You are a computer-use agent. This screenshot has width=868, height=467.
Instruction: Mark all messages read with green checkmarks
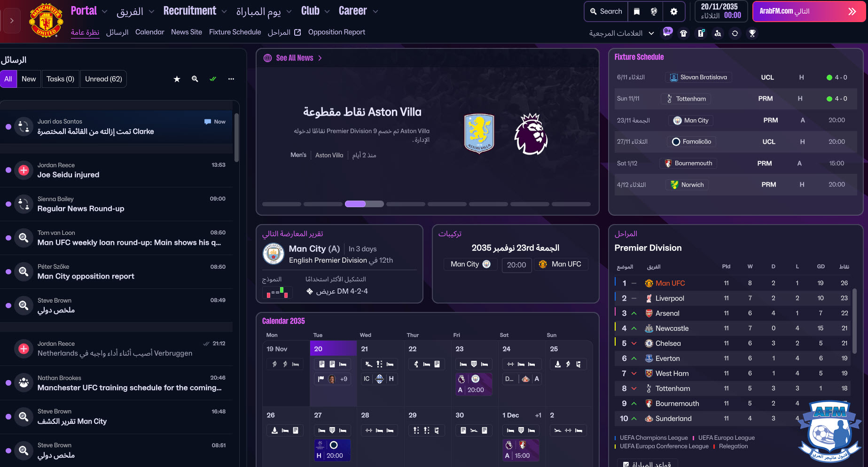(x=213, y=79)
